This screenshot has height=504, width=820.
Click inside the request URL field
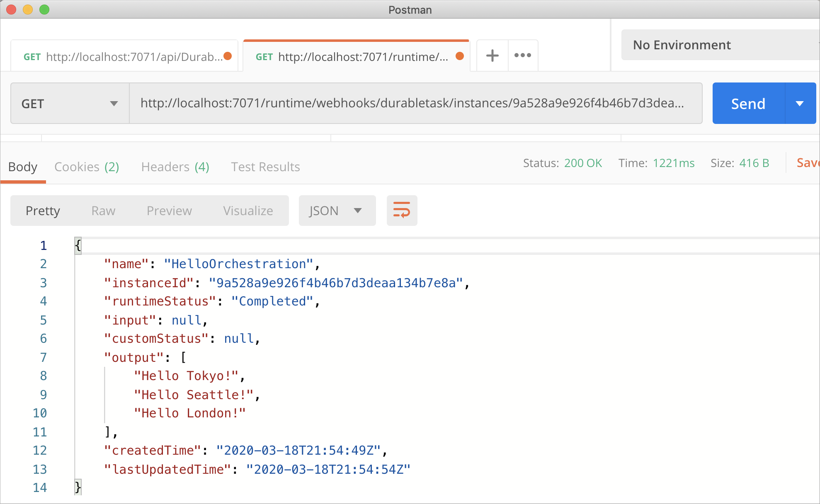click(x=415, y=103)
